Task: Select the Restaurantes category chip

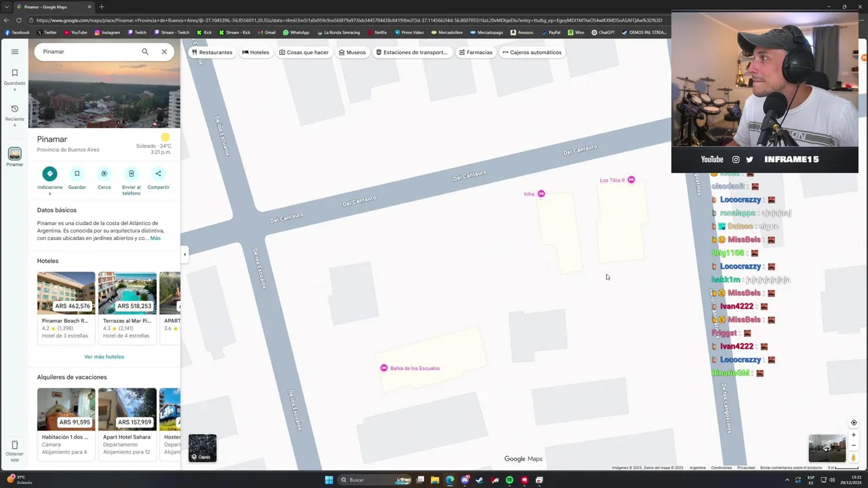Action: tap(212, 52)
